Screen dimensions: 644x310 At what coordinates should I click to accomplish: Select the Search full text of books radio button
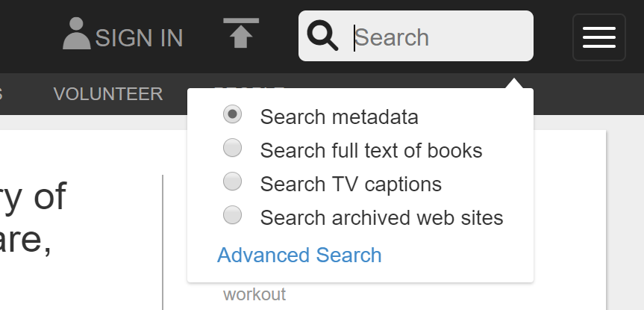[x=233, y=148]
